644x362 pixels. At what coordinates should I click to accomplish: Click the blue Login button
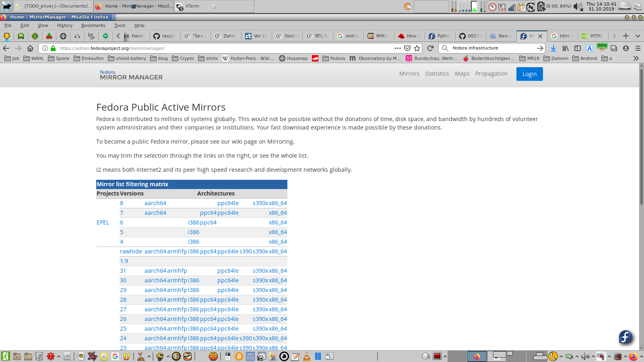(x=530, y=74)
